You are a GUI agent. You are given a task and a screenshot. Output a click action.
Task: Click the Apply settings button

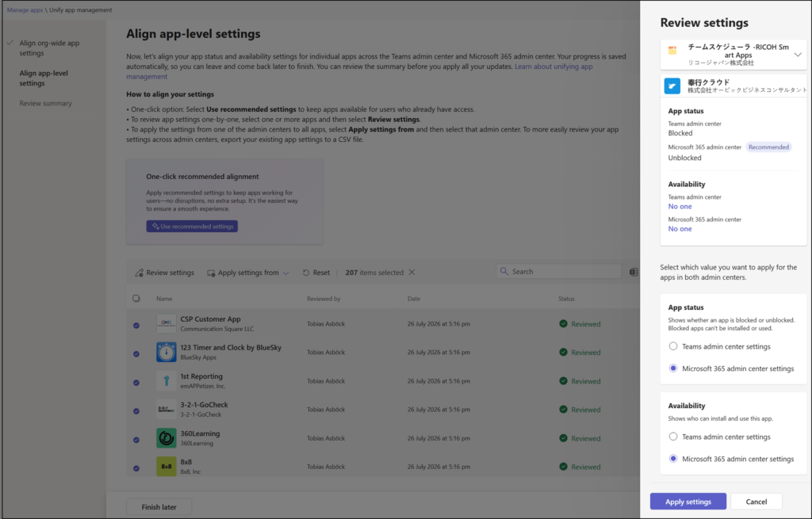tap(688, 502)
